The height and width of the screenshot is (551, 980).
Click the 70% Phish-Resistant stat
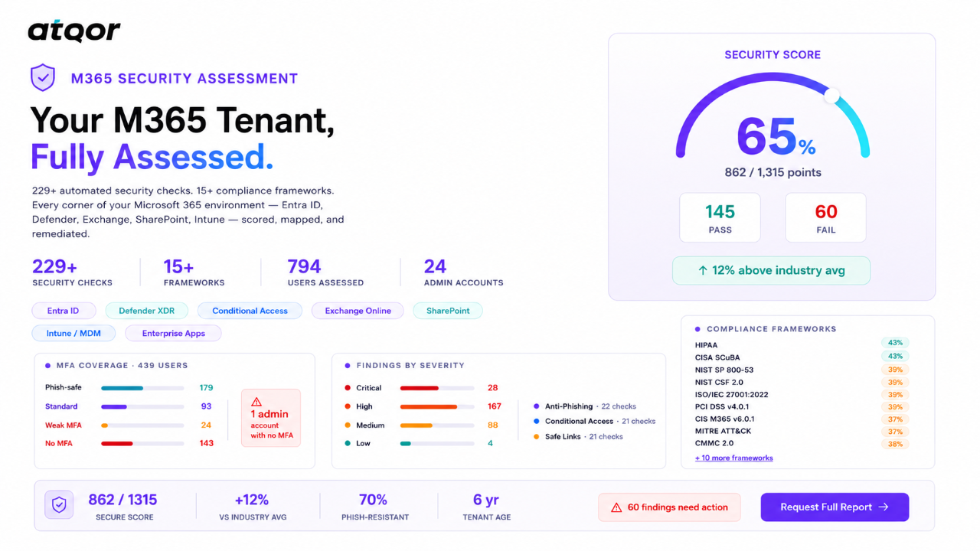(x=375, y=507)
